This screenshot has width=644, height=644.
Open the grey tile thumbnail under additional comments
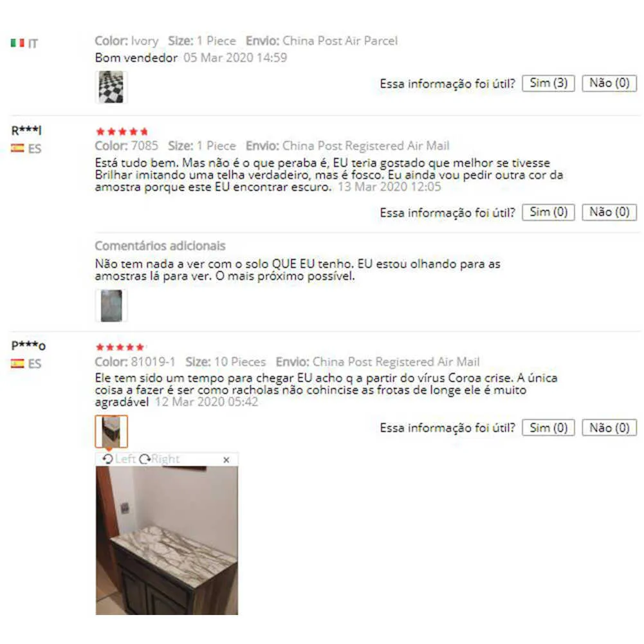(111, 306)
